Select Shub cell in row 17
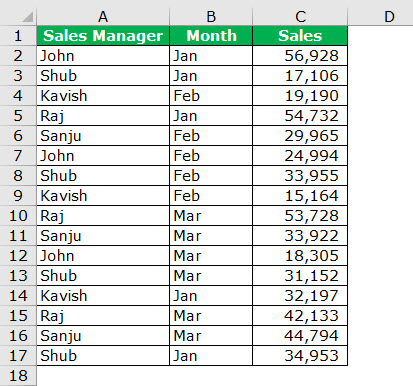 click(103, 356)
